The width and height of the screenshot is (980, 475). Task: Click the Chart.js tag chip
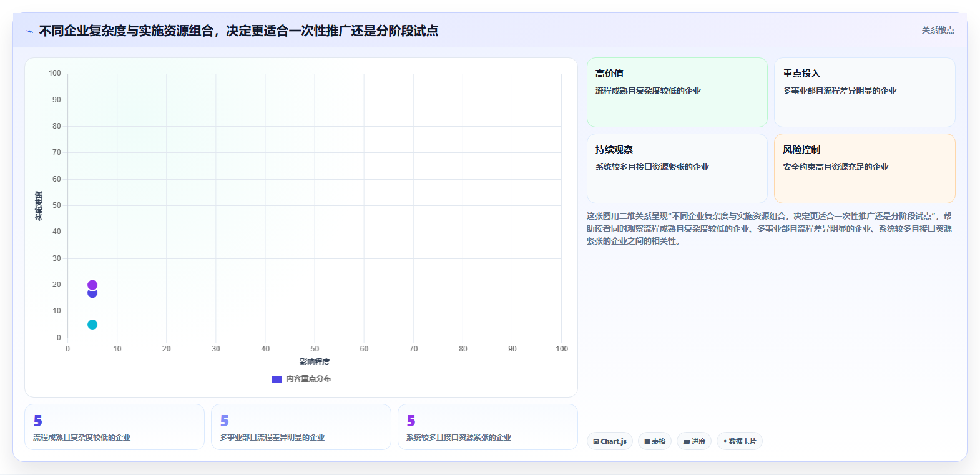tap(610, 441)
